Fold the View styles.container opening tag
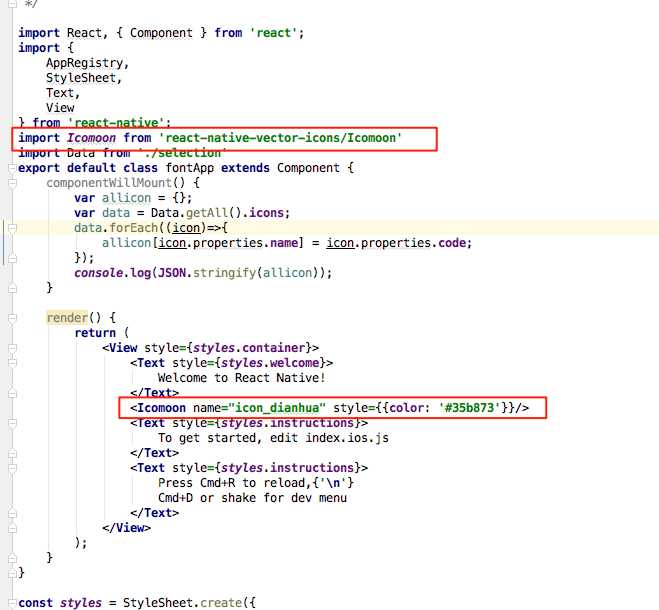Image resolution: width=659 pixels, height=610 pixels. click(12, 348)
